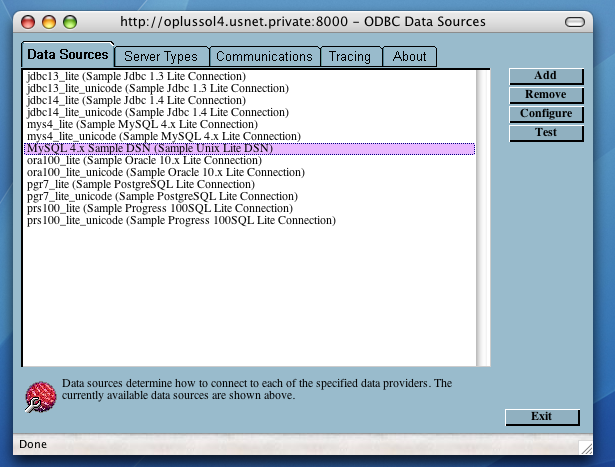The height and width of the screenshot is (467, 615).
Task: Select MySQL 4.x Sample DSN row
Action: point(249,149)
